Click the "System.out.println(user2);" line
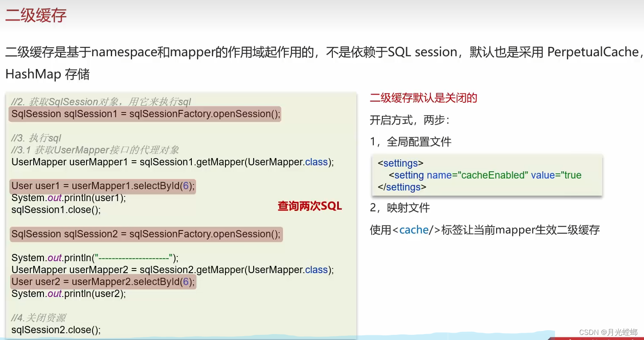The height and width of the screenshot is (340, 644). tap(69, 294)
